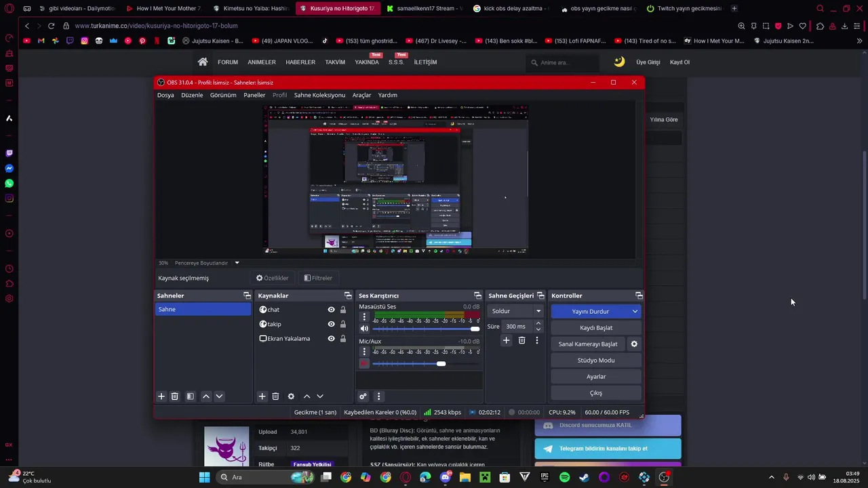Open Dosya menu in OBS
Viewport: 868px width, 488px height.
165,95
